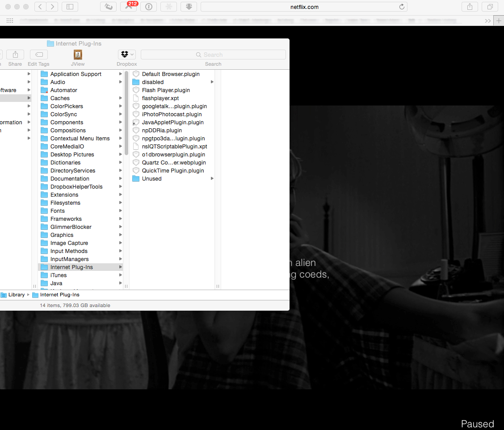Go forward in Safari history
This screenshot has height=430, width=504.
coord(52,7)
